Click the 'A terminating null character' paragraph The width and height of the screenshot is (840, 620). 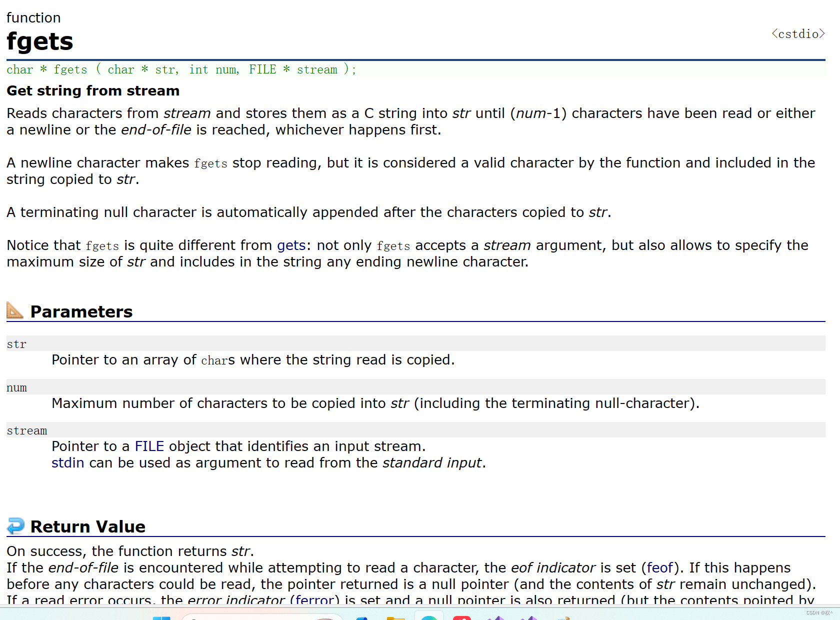pos(309,212)
